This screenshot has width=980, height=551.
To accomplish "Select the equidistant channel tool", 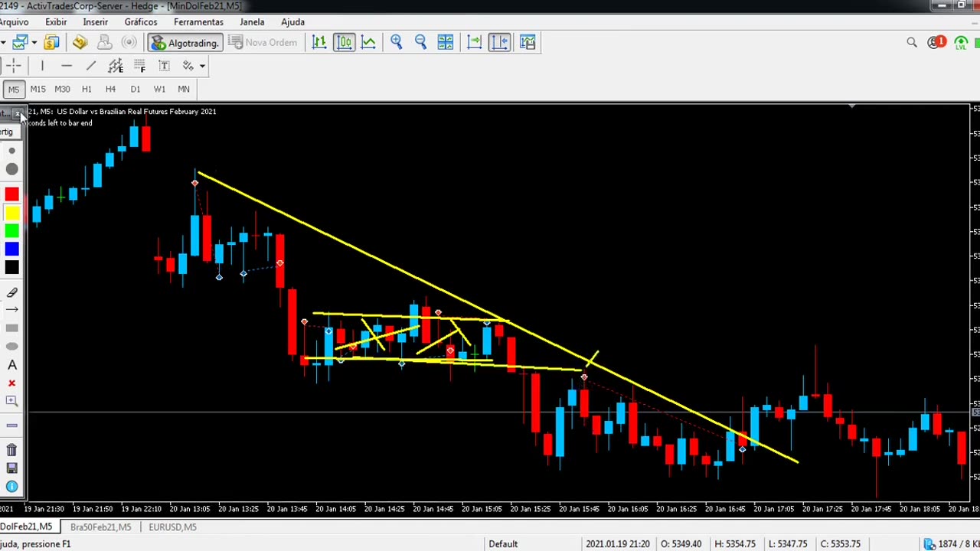I will (x=116, y=66).
